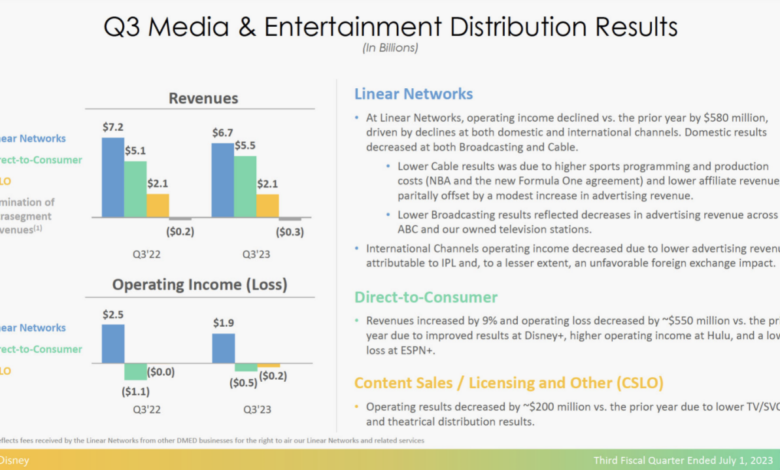Click the Direct-to-Consumer legend label beside Operating Income
780x470 pixels.
(x=40, y=349)
